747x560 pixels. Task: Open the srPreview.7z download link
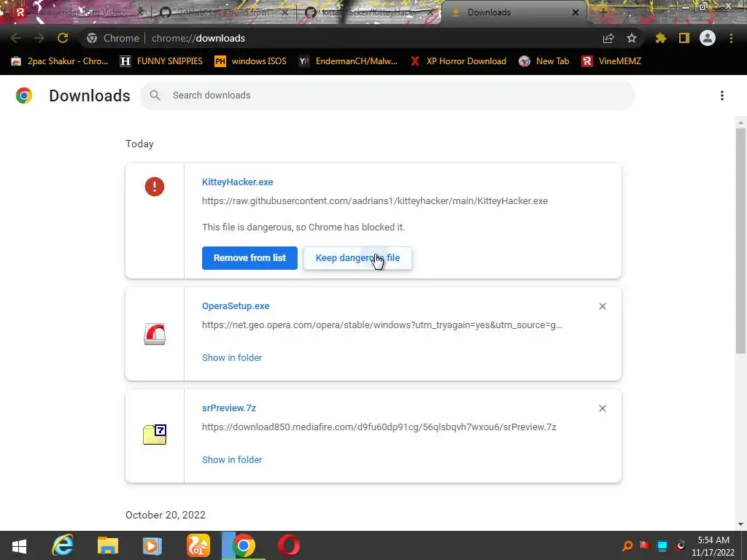click(x=228, y=408)
